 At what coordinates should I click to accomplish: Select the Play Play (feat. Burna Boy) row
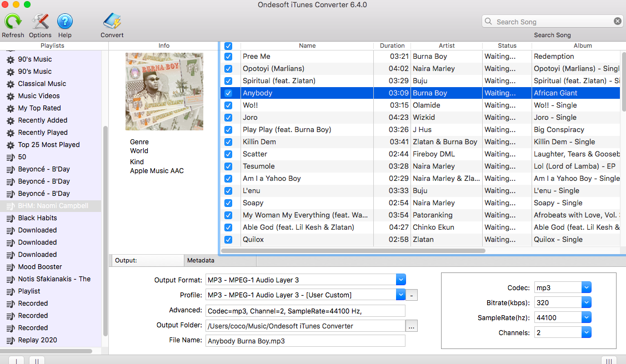click(420, 130)
